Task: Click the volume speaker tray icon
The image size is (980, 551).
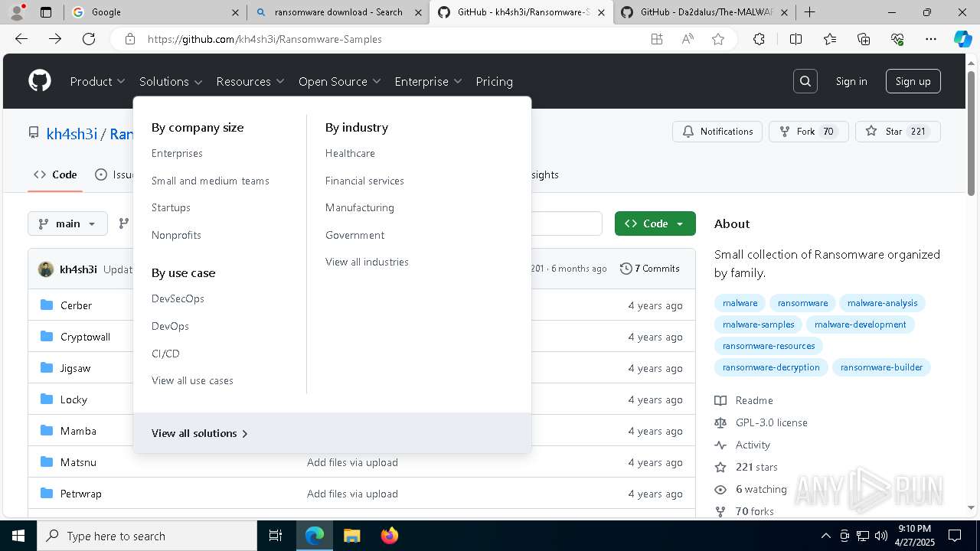Action: 880,536
